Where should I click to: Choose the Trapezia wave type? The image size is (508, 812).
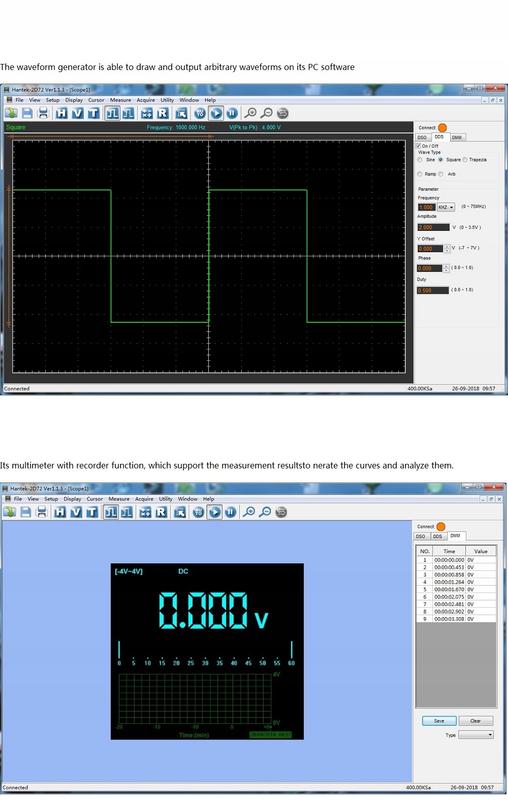click(465, 160)
